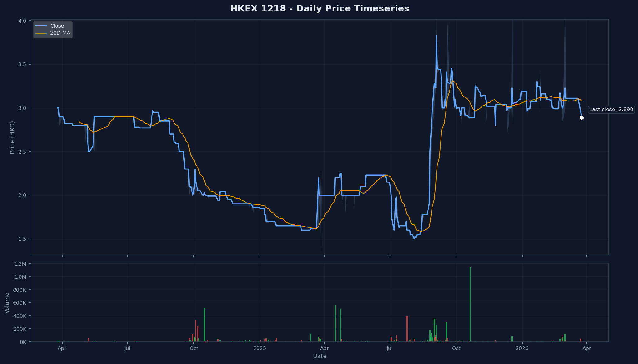This screenshot has height=364, width=638.
Task: Click the 3.5 price axis tick label
Action: pyautogui.click(x=22, y=65)
